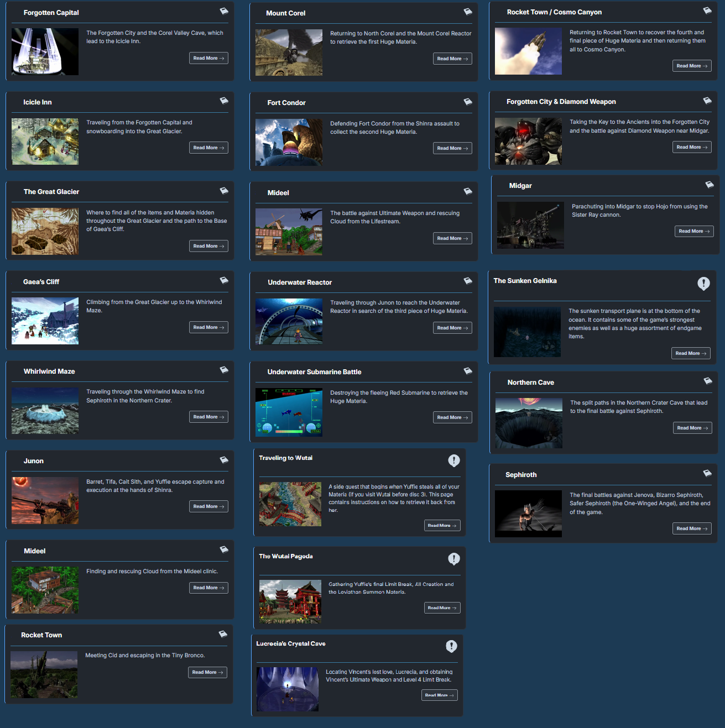Click Read More on Forgotten City & Diamond Weapon
Viewport: 725px width, 728px height.
692,147
